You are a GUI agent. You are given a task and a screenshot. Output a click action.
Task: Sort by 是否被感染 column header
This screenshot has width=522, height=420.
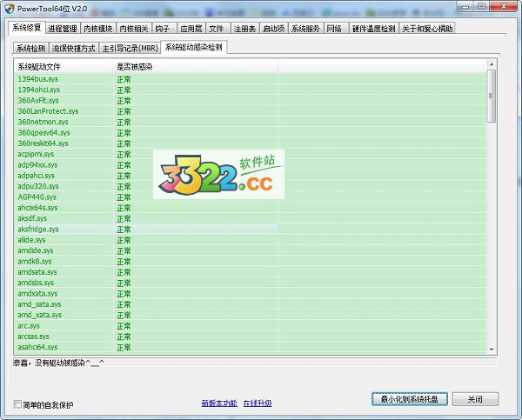[x=196, y=67]
